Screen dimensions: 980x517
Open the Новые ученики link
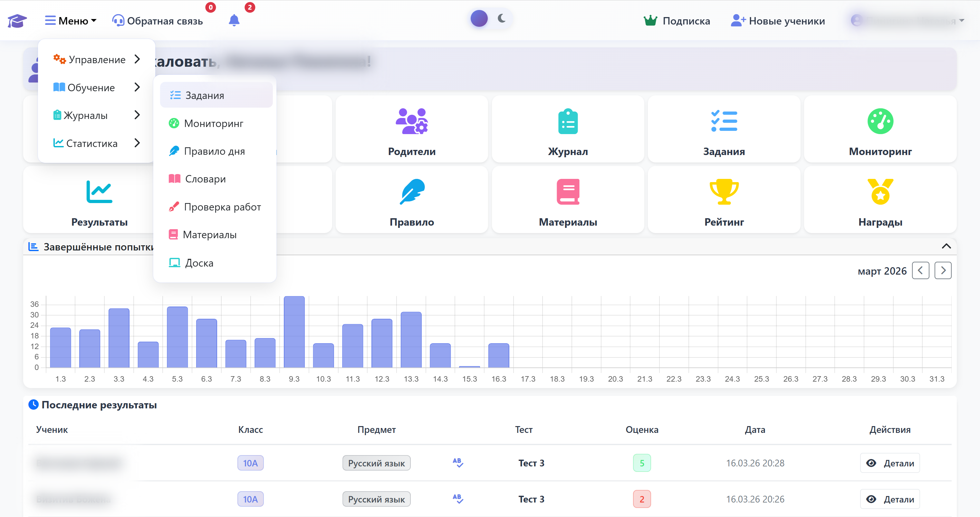[x=778, y=21]
